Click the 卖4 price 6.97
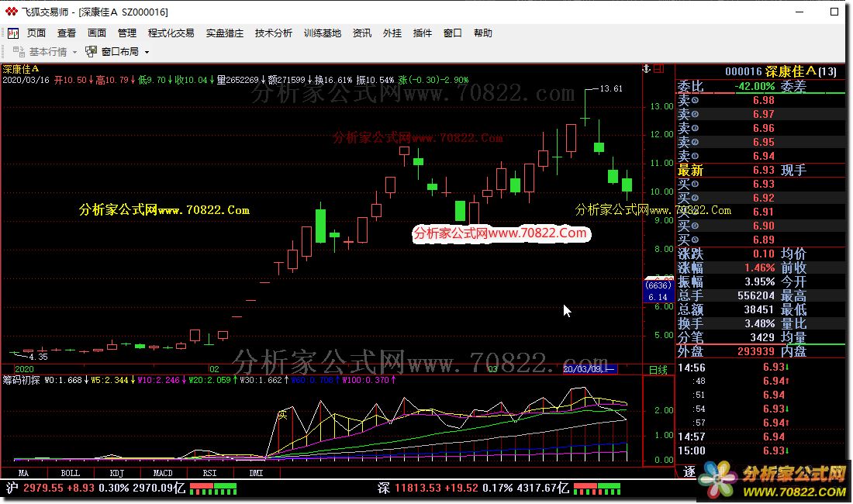Screen dimensions: 853x504 pyautogui.click(x=763, y=114)
